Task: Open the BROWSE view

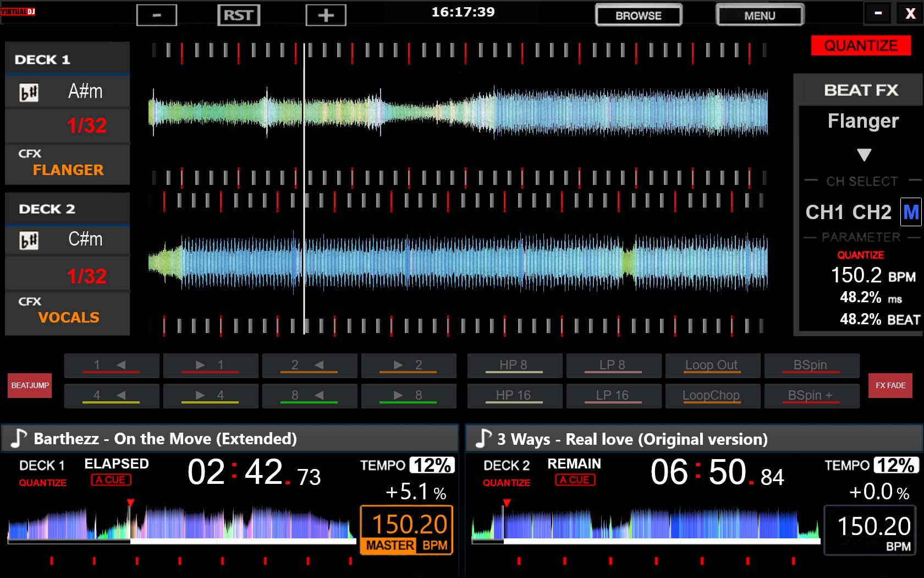Action: click(639, 15)
